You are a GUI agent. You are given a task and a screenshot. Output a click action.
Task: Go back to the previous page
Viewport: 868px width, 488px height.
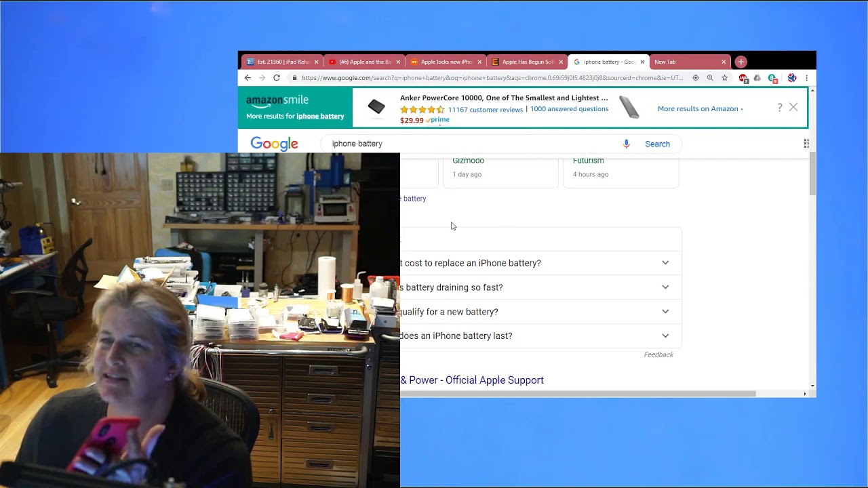click(x=248, y=78)
